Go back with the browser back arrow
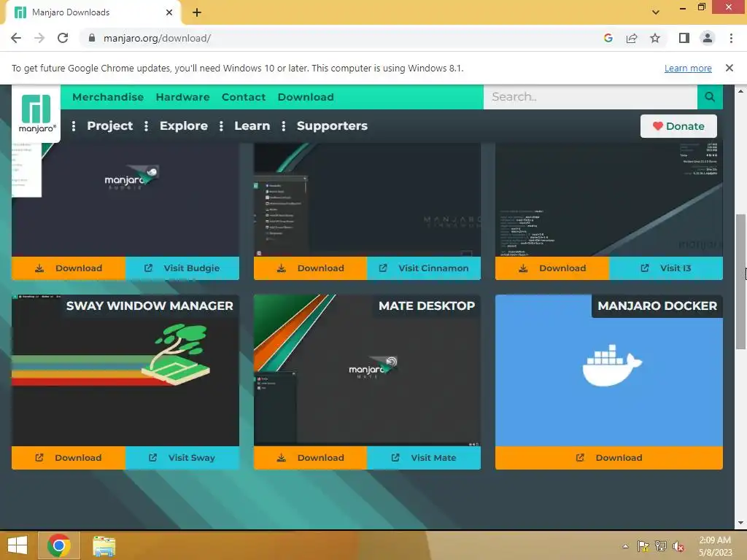Screen dimensions: 747x560 click(16, 38)
